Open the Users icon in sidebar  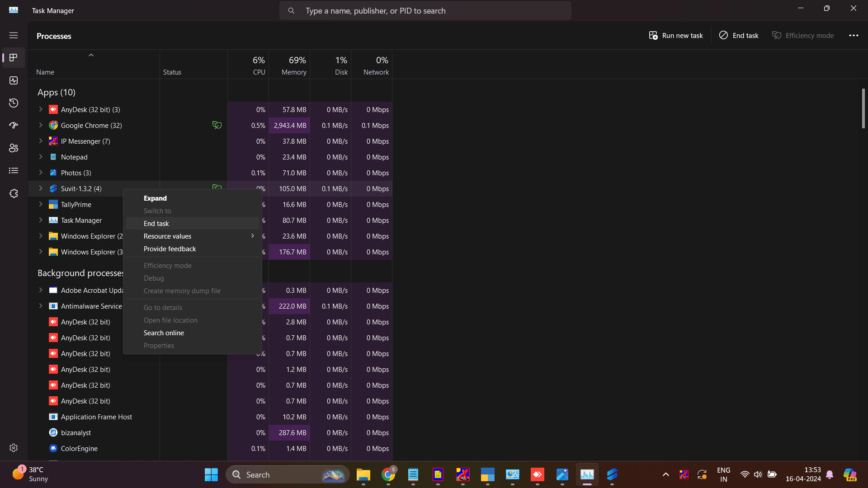tap(14, 148)
